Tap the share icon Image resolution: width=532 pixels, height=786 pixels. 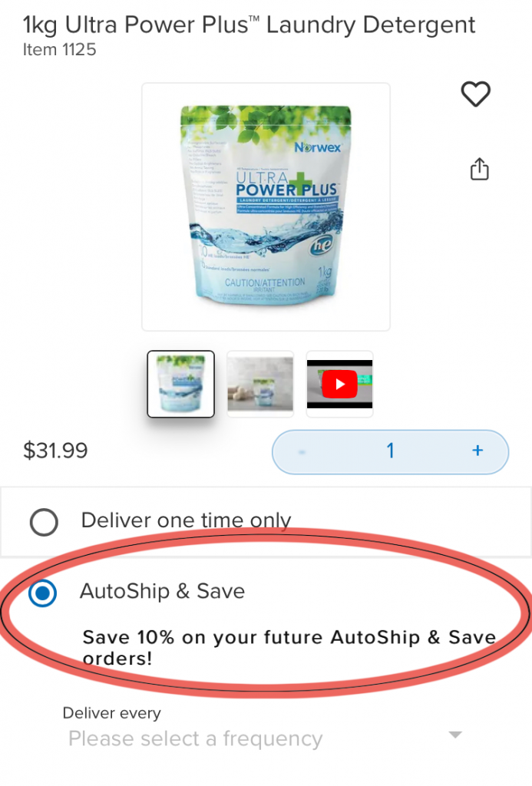pyautogui.click(x=479, y=169)
